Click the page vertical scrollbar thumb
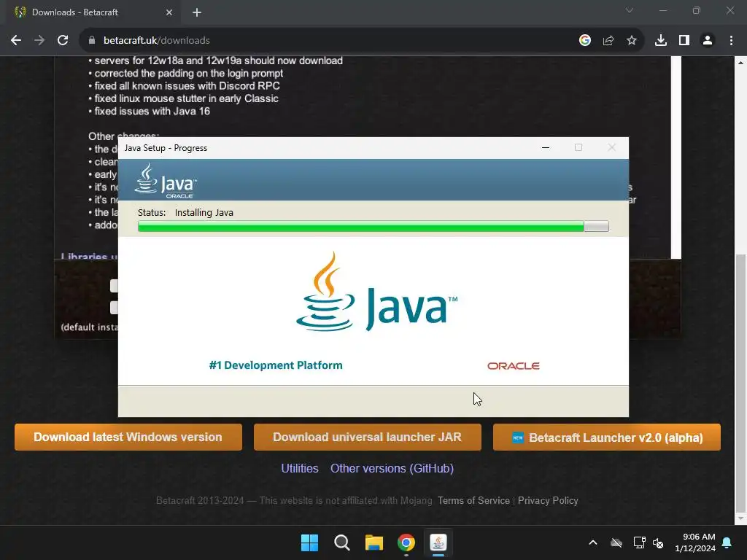The image size is (747, 560). [740, 382]
